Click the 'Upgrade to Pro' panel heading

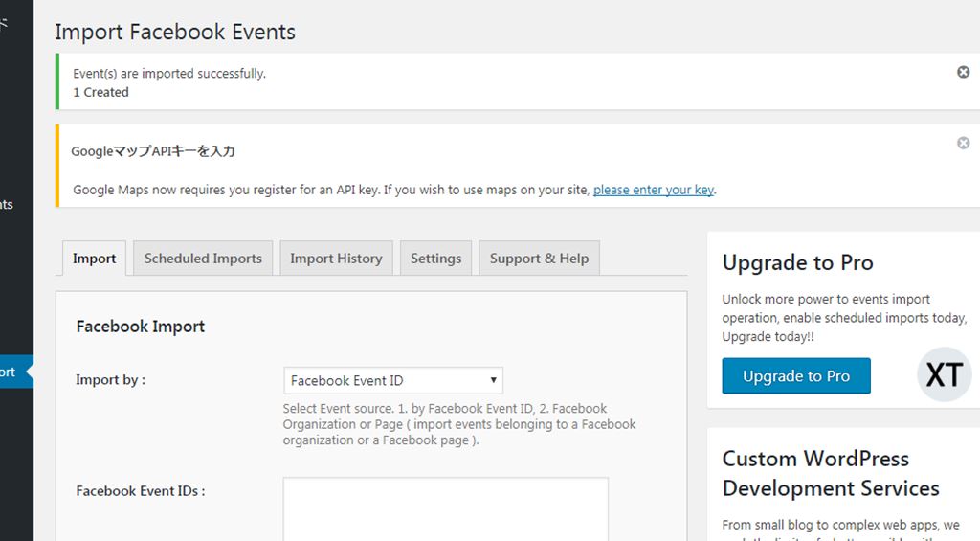click(797, 262)
